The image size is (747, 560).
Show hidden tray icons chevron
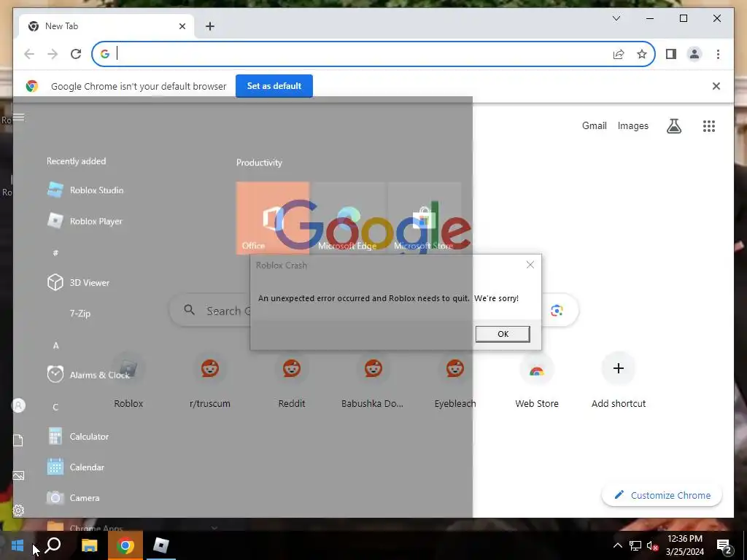pos(617,545)
